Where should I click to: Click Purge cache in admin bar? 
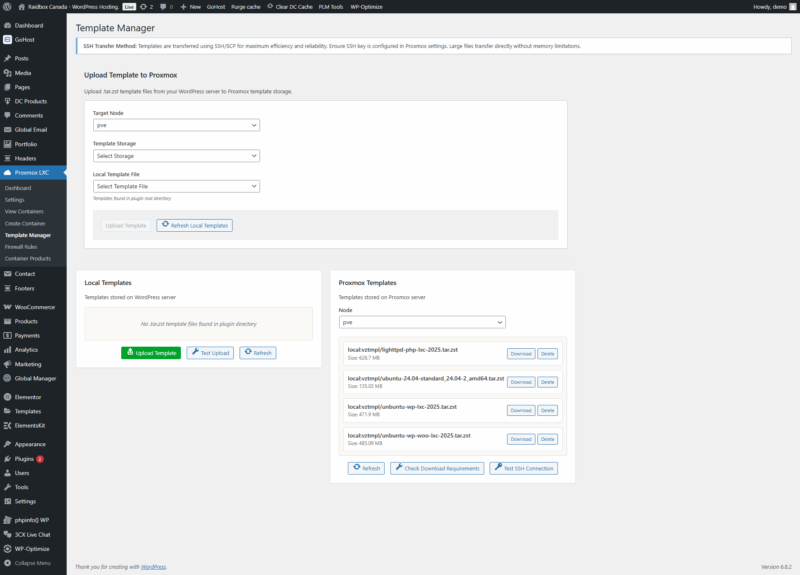pyautogui.click(x=245, y=7)
